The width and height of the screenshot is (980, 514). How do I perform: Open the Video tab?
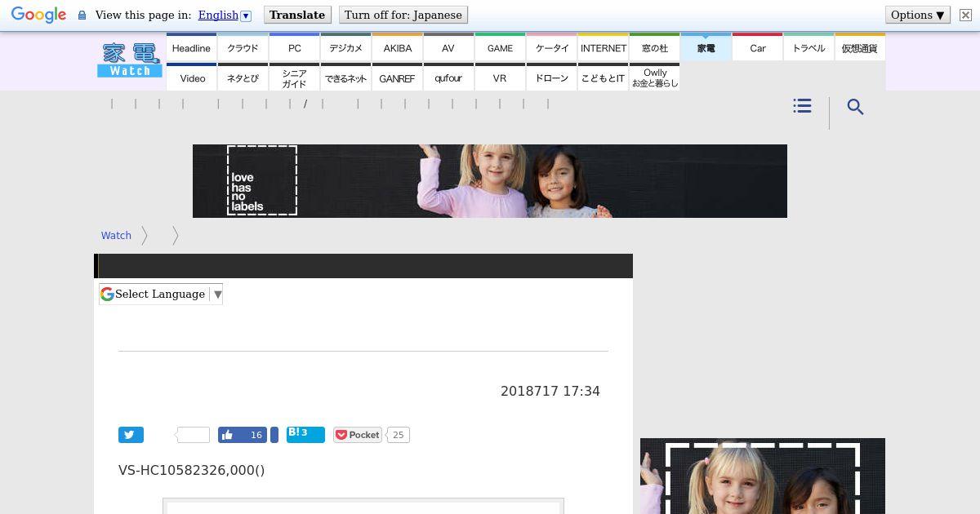191,78
